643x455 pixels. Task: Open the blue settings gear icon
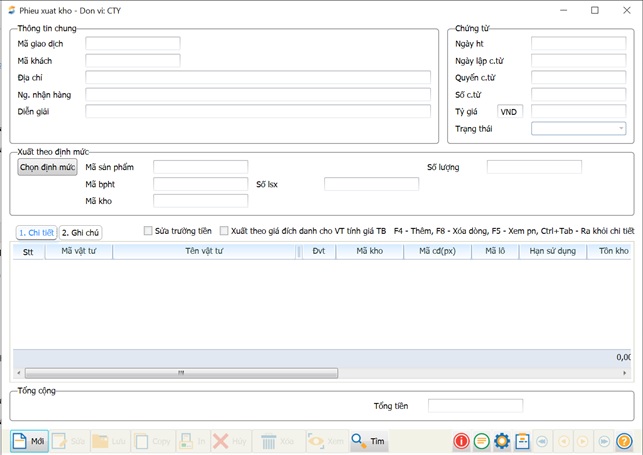click(502, 441)
